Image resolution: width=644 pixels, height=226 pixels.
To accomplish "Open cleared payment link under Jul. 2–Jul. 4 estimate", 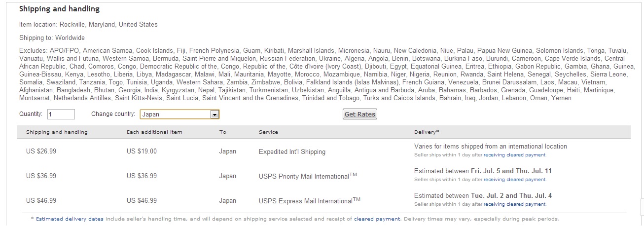I will click(514, 204).
